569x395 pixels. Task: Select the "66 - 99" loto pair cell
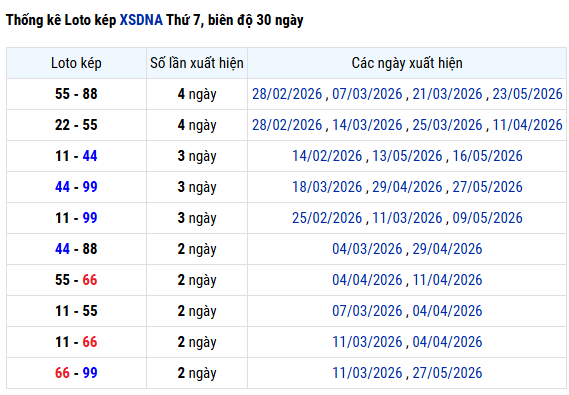point(76,373)
